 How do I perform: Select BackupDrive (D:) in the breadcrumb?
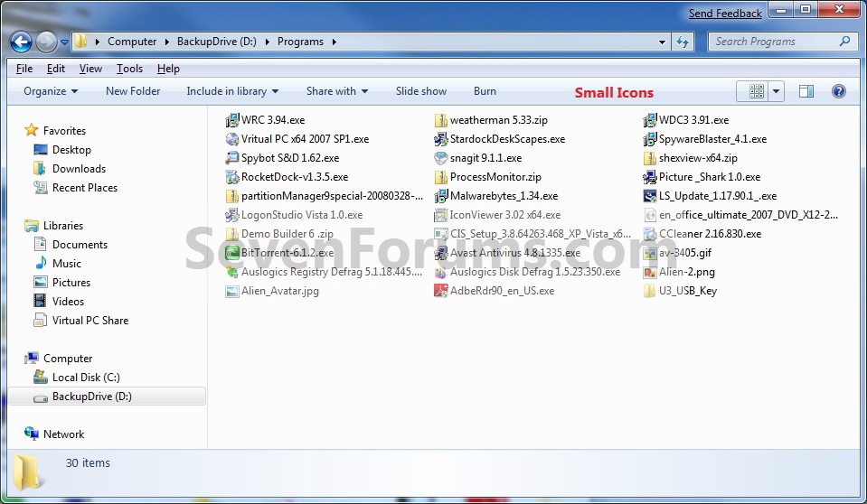[x=217, y=42]
